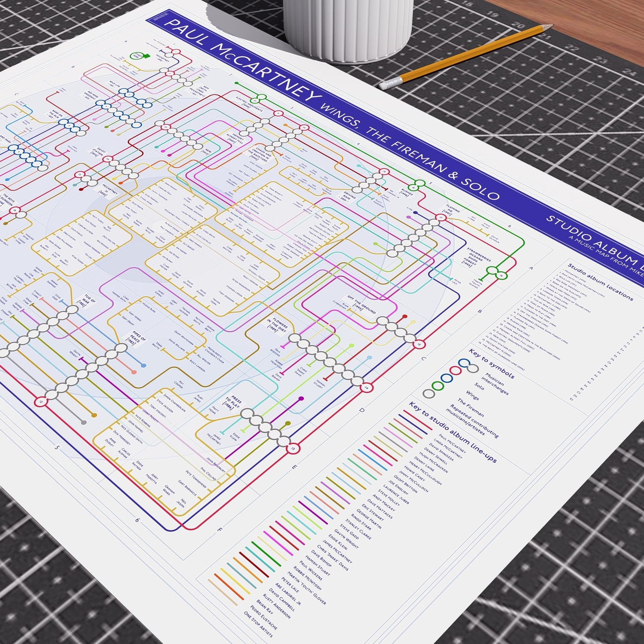Click the "Press to Play [1986]" map label
Screen dimensions: 644x644
click(233, 403)
